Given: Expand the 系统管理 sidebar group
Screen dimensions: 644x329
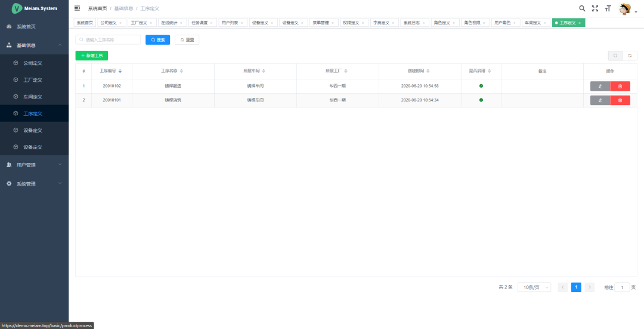Looking at the screenshot, I should tap(35, 184).
